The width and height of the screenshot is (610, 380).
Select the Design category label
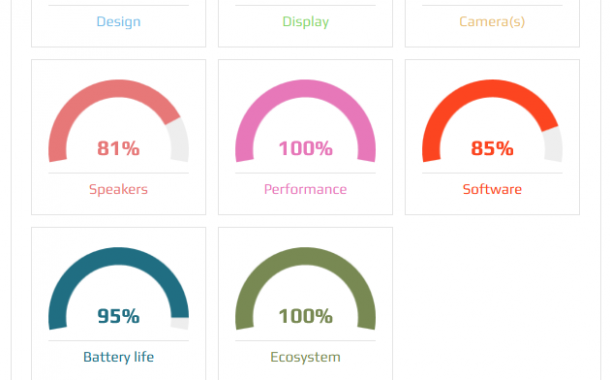pyautogui.click(x=118, y=21)
